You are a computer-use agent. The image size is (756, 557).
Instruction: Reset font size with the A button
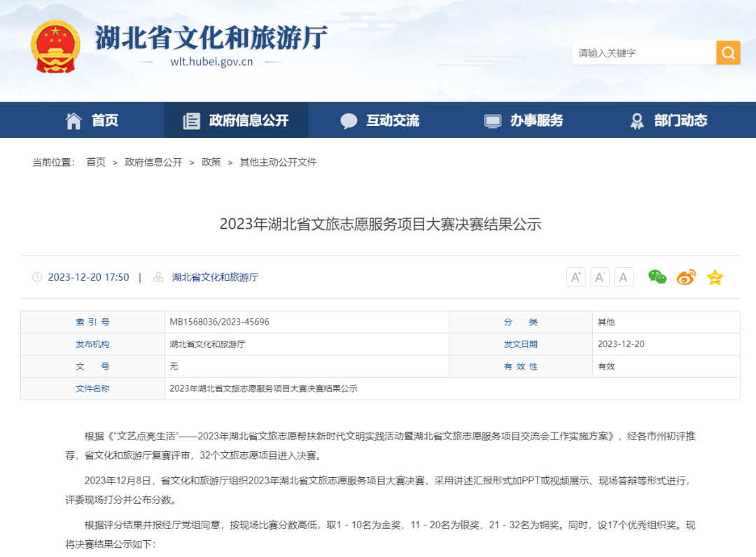point(624,277)
